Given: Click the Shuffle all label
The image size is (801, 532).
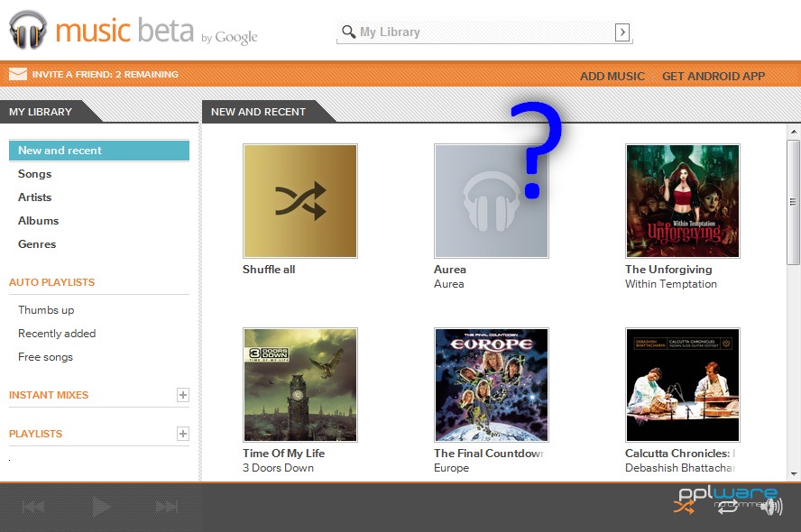Looking at the screenshot, I should 269,269.
